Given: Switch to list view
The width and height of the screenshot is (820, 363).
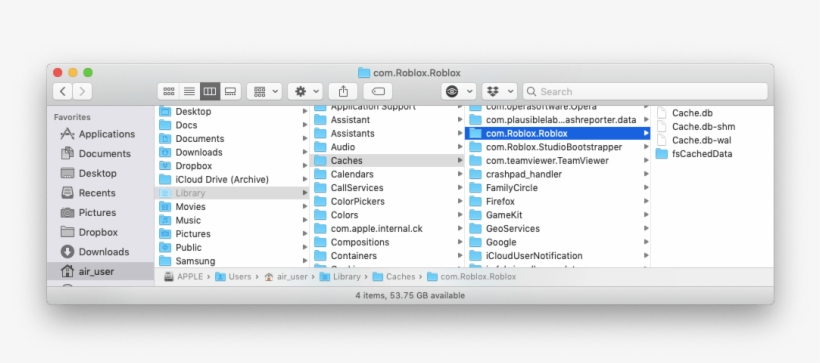Looking at the screenshot, I should coord(189,92).
